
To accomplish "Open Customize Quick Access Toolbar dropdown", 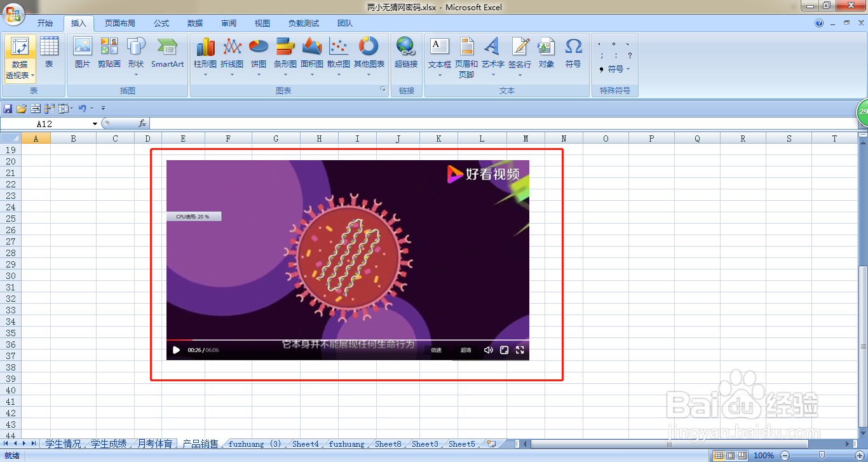I will point(103,109).
